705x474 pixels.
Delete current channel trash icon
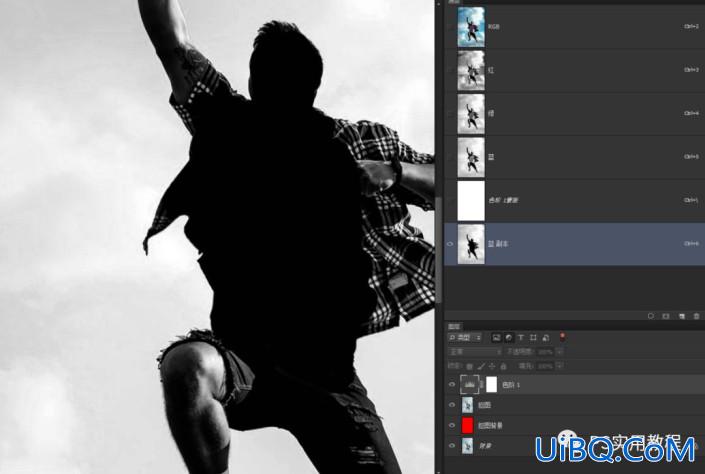pyautogui.click(x=696, y=316)
